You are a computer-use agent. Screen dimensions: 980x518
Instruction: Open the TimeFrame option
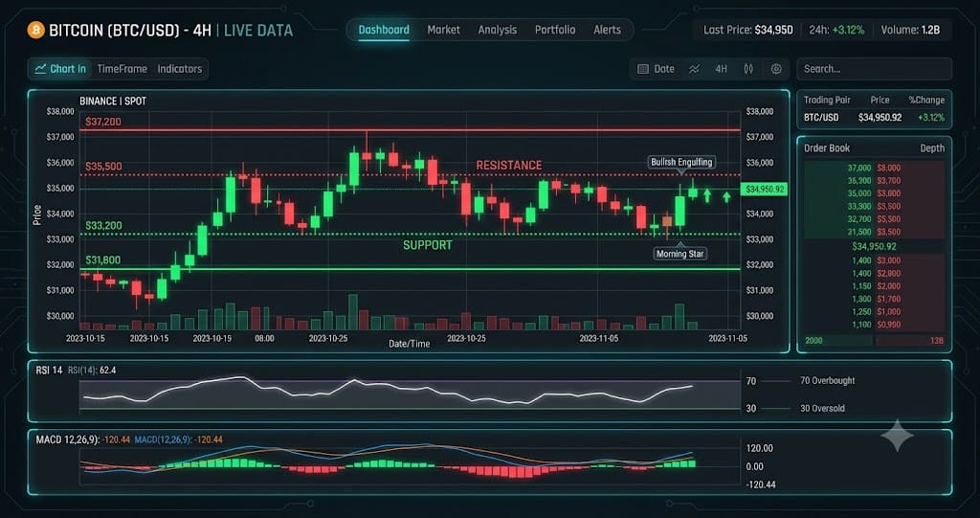tap(122, 69)
